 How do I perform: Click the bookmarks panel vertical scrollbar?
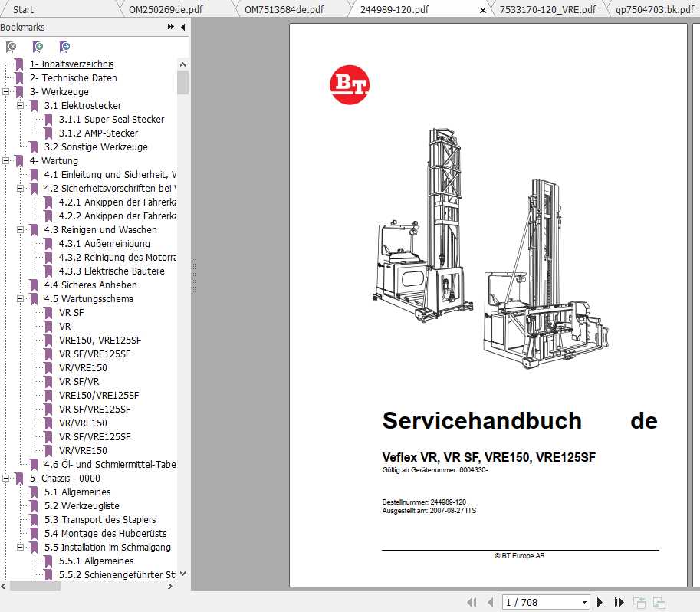[x=182, y=307]
